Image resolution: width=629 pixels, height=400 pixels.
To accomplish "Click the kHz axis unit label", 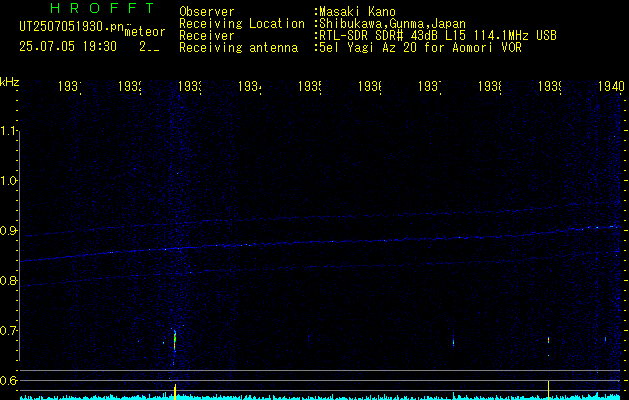I will pos(9,81).
